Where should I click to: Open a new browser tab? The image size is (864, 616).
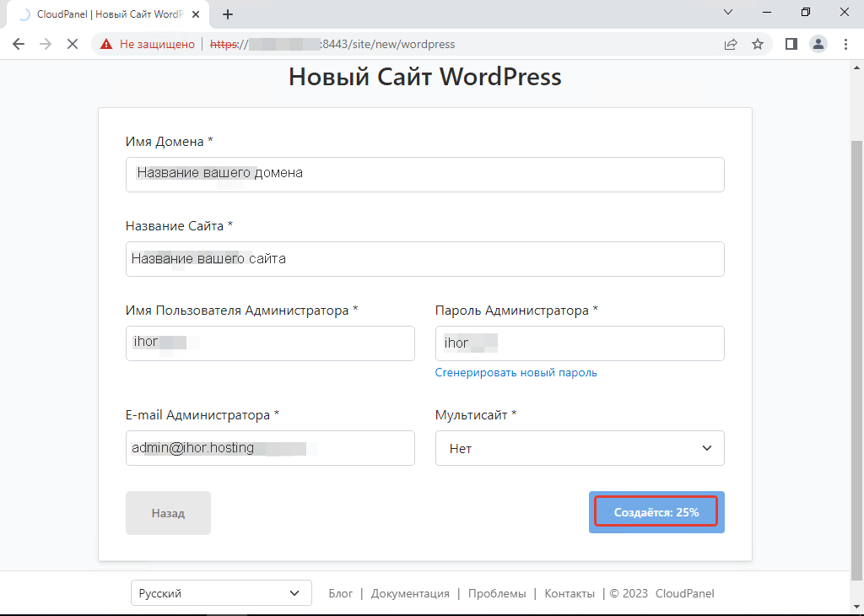[x=228, y=14]
